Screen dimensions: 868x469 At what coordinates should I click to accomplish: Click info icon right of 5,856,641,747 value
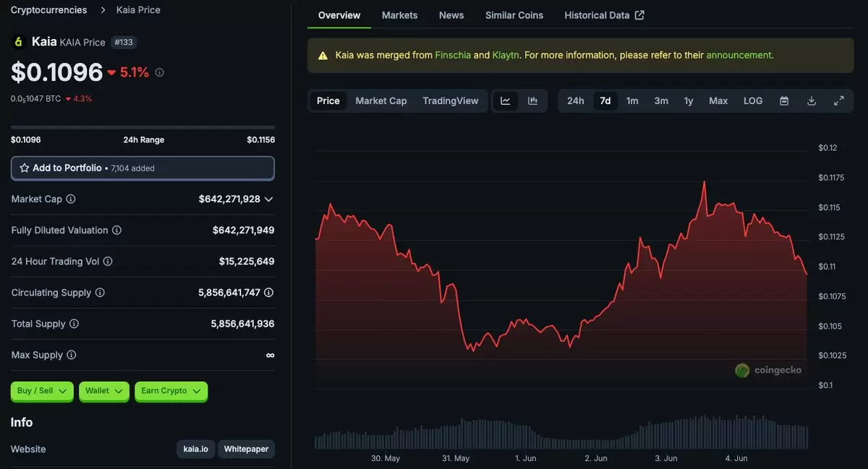coord(269,293)
